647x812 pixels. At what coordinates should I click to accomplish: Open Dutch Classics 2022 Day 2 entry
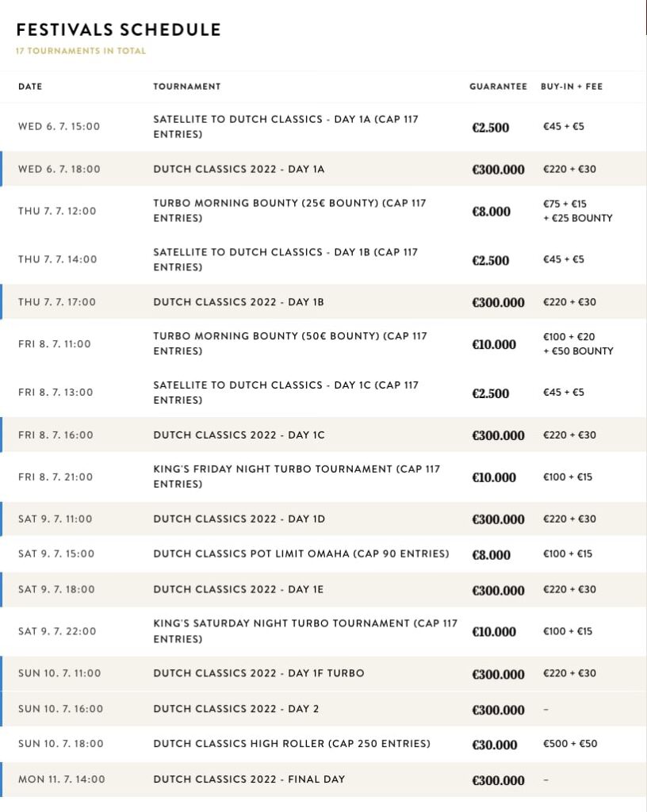coord(236,709)
